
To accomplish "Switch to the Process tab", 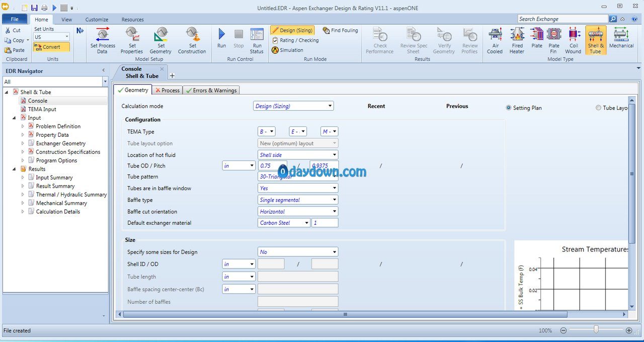I will 167,91.
